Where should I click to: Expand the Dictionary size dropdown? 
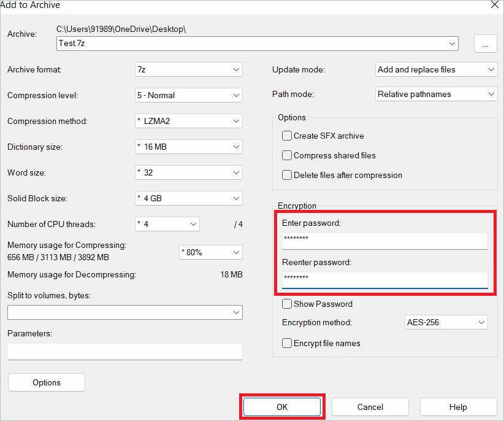[x=188, y=147]
